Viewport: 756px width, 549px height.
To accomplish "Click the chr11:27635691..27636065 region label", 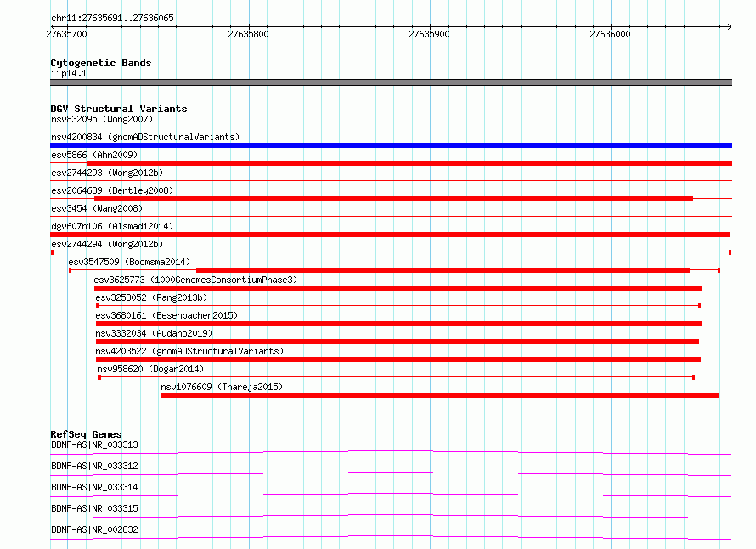I will [112, 18].
